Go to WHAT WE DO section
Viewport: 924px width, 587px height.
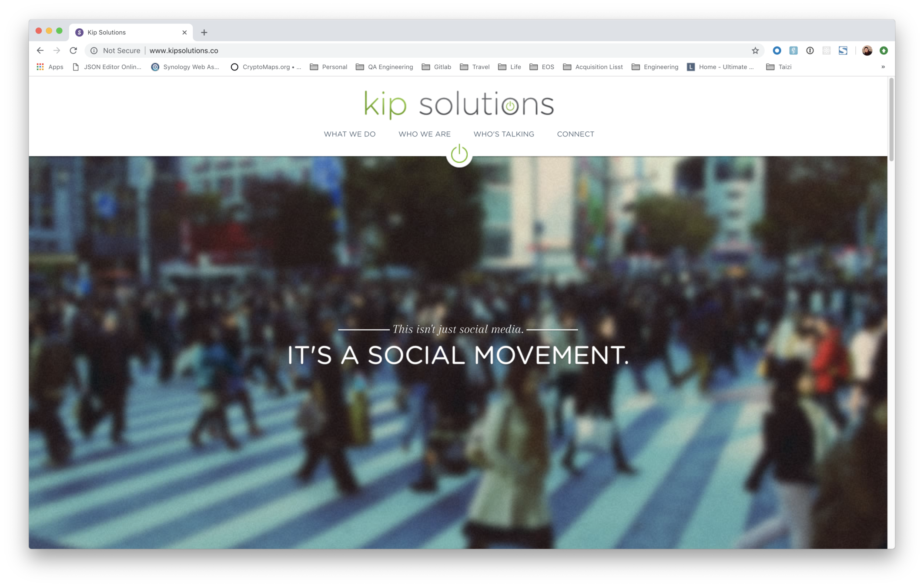(349, 134)
